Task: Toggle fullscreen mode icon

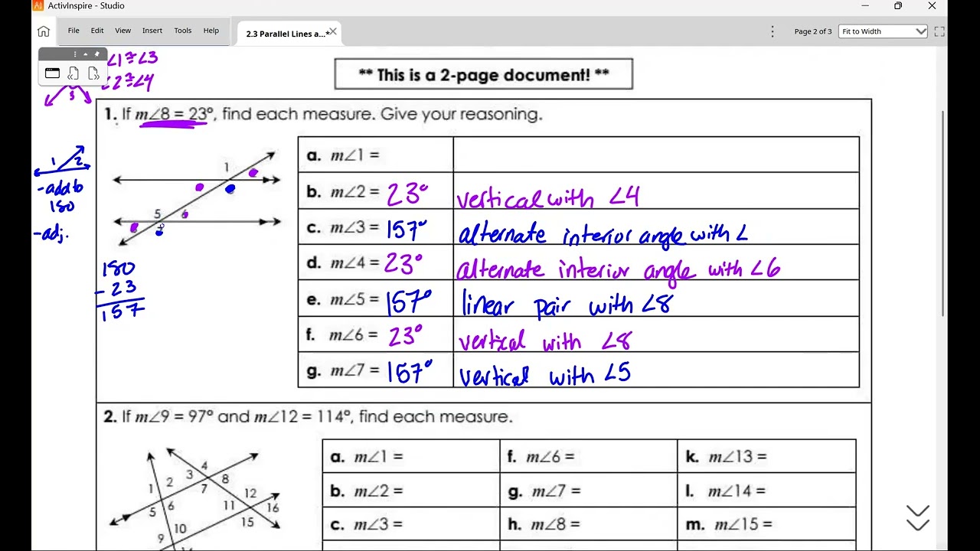Action: (939, 31)
